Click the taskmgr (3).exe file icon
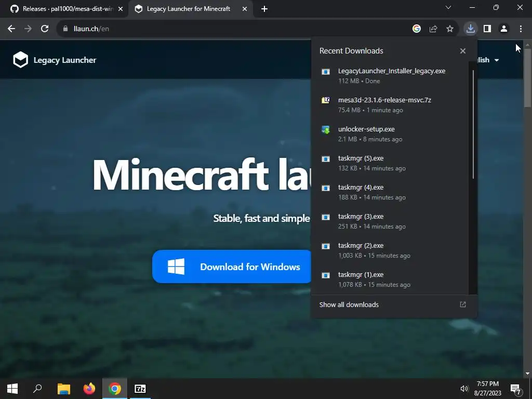 pos(326,217)
